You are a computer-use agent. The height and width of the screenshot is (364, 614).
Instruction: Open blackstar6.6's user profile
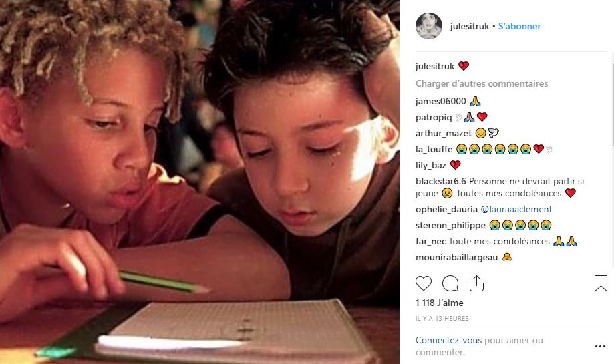tap(441, 181)
